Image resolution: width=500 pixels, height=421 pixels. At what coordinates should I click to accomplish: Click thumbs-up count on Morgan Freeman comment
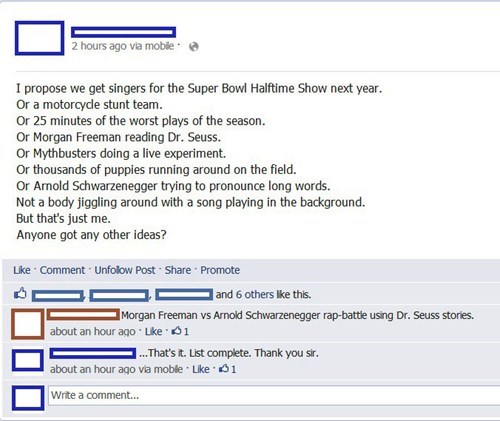click(180, 331)
